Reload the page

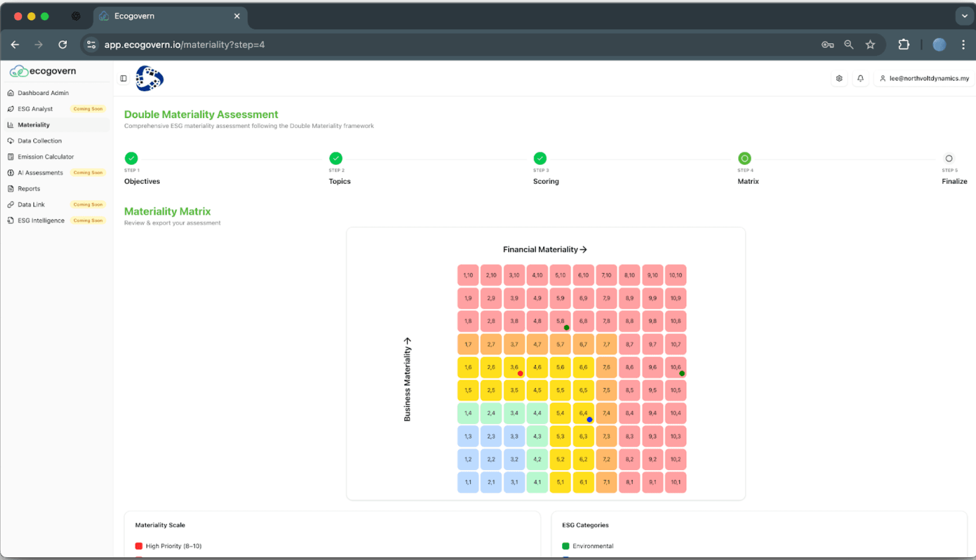(x=62, y=45)
